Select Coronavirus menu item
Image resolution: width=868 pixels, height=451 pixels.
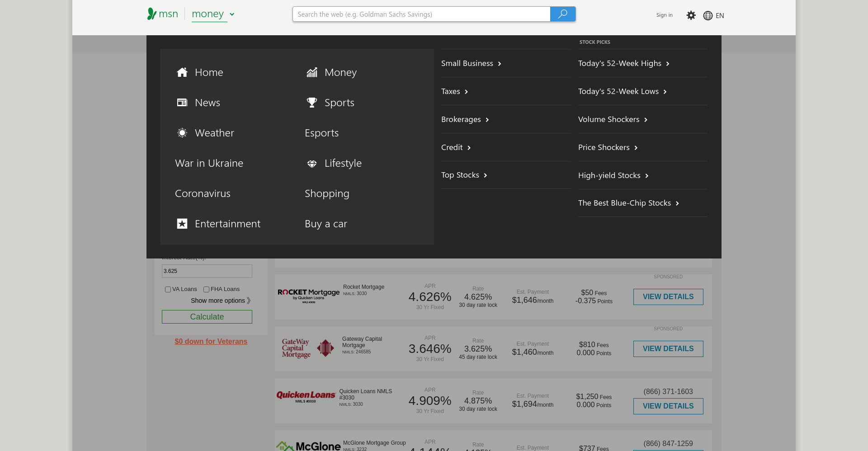pyautogui.click(x=203, y=193)
